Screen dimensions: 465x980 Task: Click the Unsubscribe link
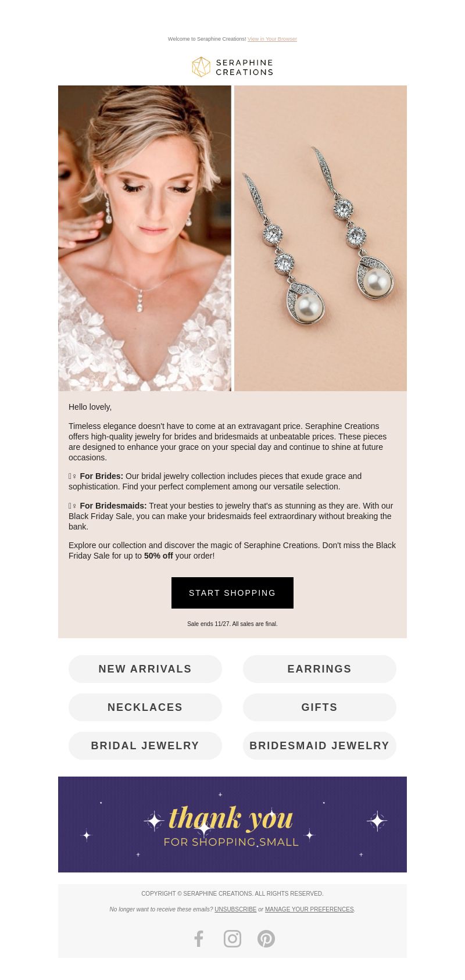click(x=235, y=909)
